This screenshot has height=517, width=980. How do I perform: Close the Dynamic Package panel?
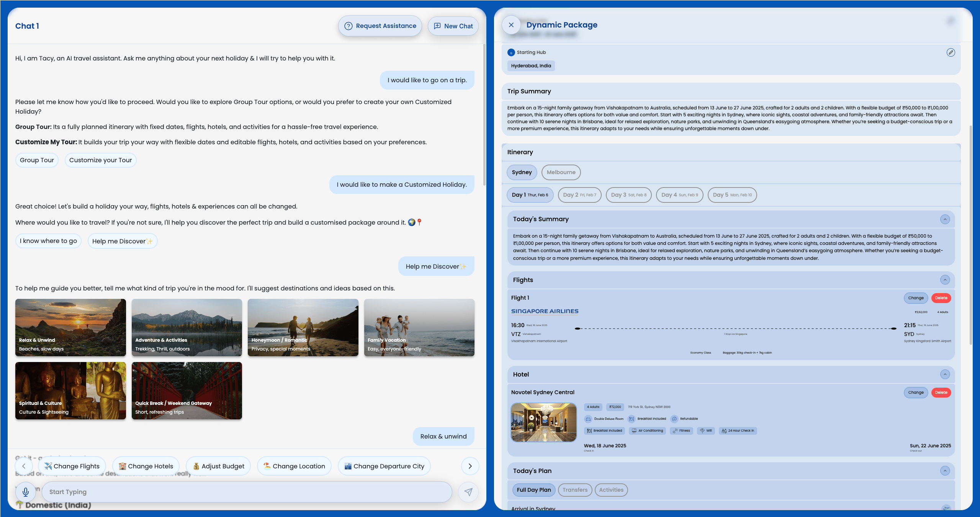tap(511, 25)
